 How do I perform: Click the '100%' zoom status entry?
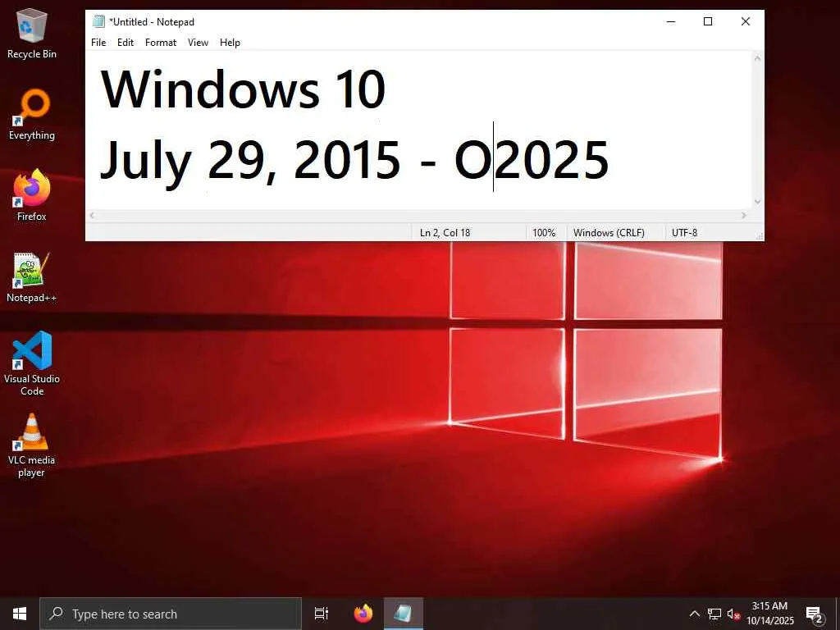[x=544, y=232]
